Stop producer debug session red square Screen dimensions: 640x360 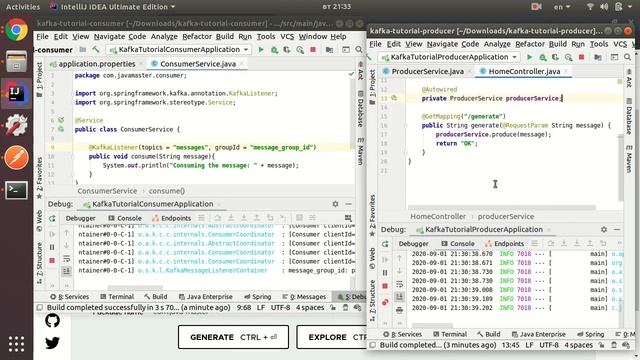coord(385,286)
